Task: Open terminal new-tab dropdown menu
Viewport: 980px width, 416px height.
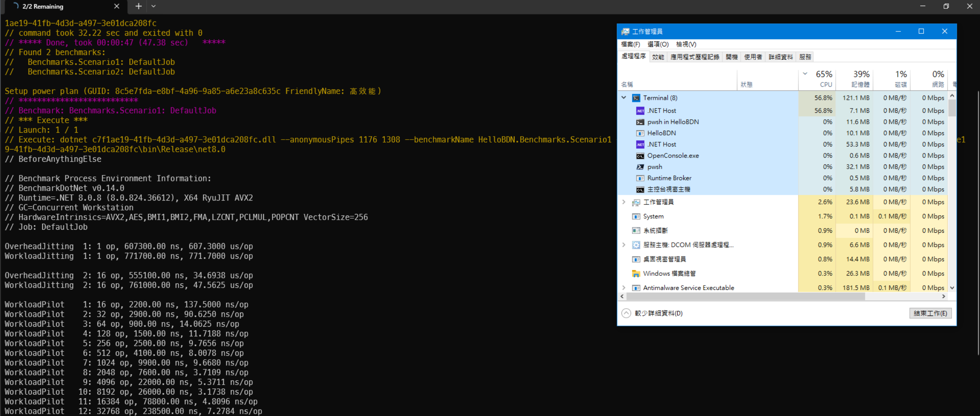Action: [153, 6]
